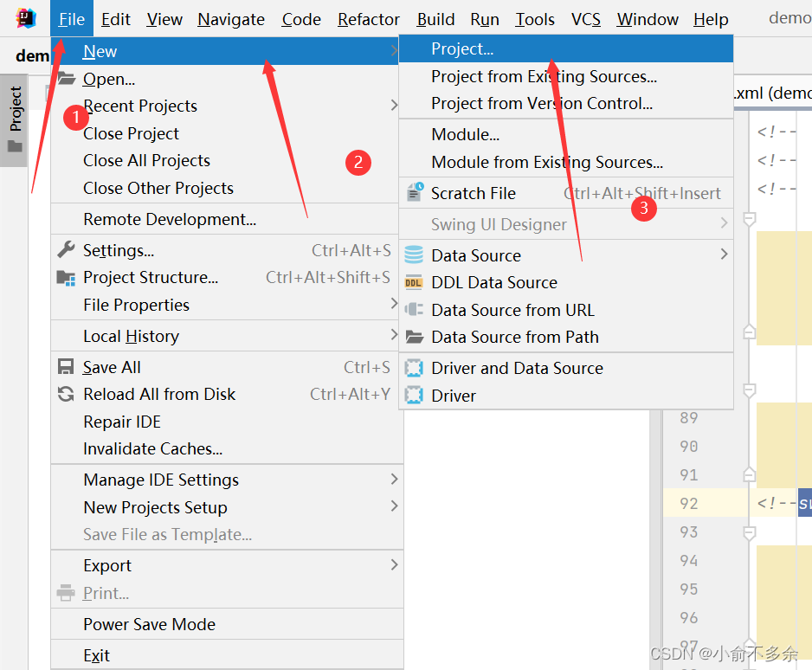The height and width of the screenshot is (670, 812).
Task: Click the Save All floppy disk icon
Action: click(x=66, y=367)
